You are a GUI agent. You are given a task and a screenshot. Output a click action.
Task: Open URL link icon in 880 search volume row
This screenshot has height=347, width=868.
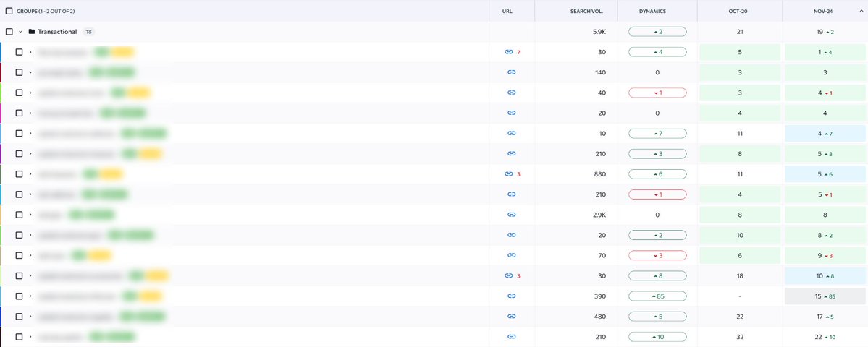pos(509,174)
